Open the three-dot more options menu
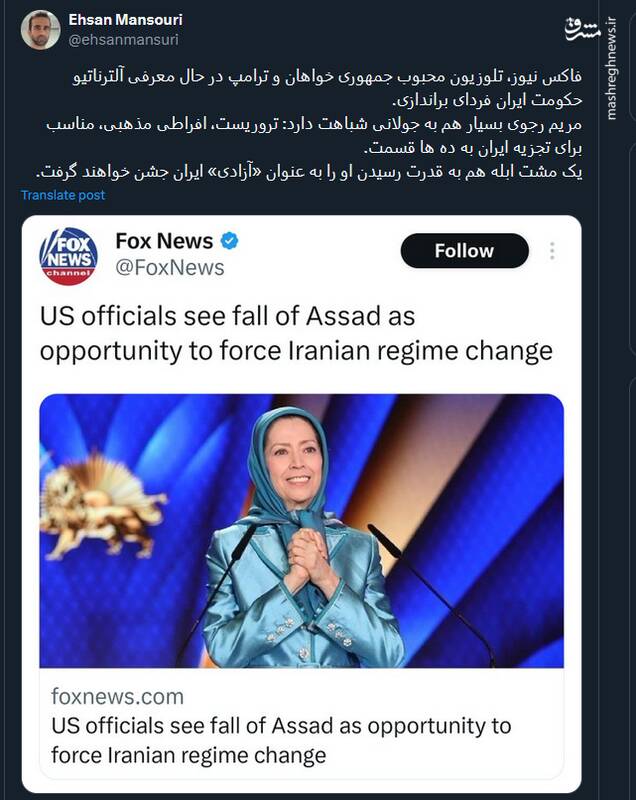 [552, 251]
